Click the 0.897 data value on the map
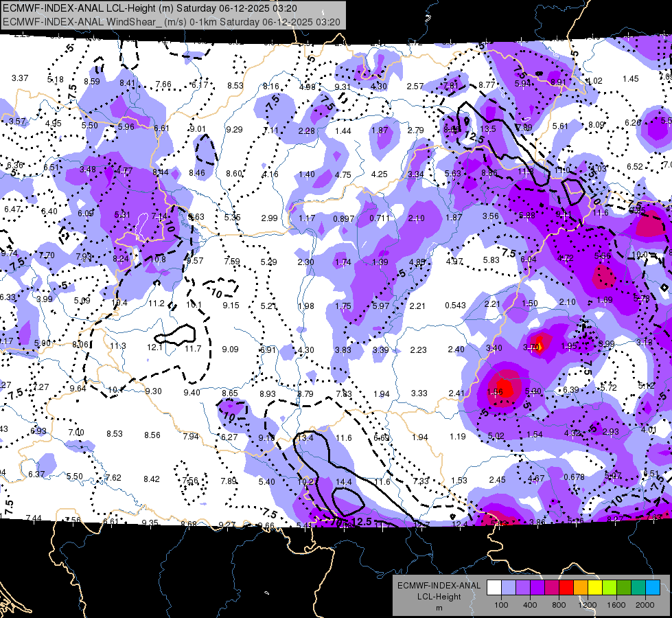 point(344,219)
